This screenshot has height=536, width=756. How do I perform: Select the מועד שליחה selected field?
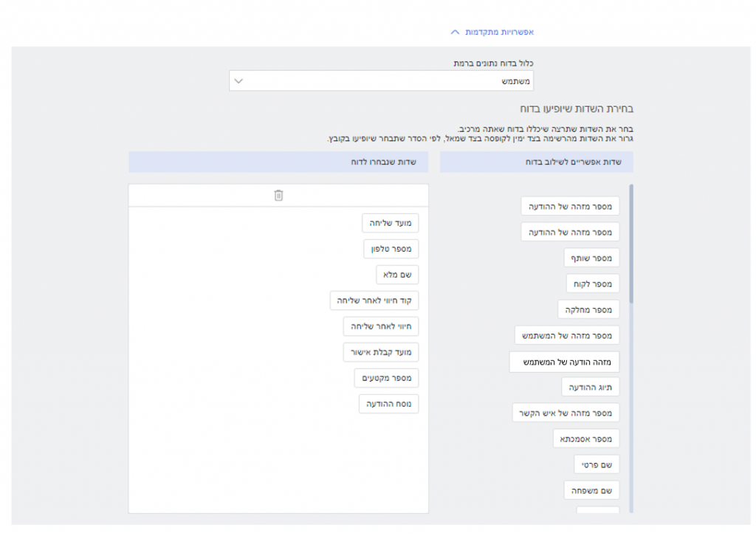[391, 223]
